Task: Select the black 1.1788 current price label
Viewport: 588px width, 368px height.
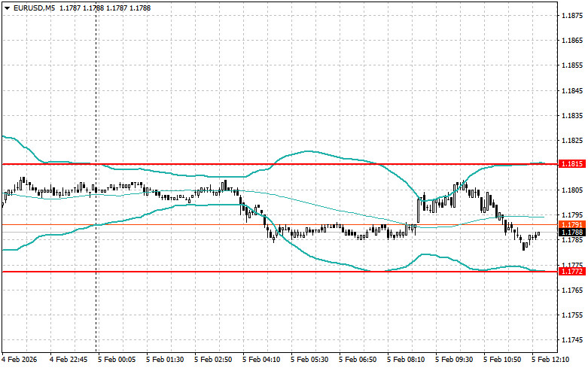Action: tap(572, 233)
